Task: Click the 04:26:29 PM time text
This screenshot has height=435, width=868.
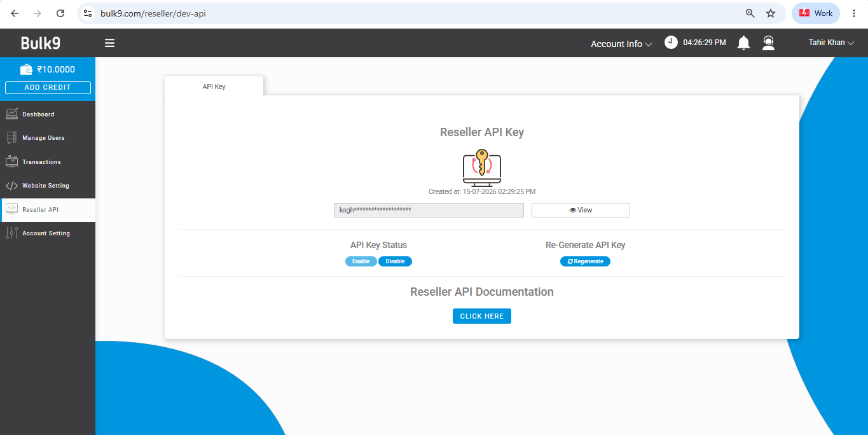Action: (705, 43)
